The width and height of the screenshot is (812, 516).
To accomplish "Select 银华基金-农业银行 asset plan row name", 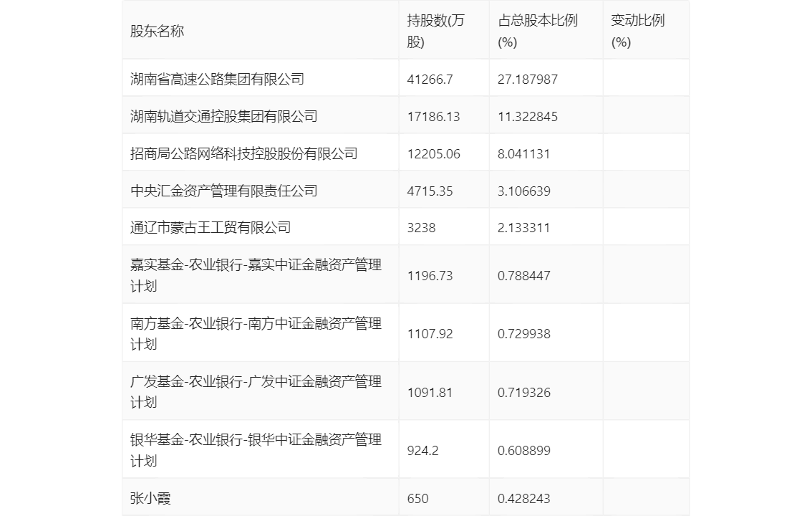I will point(256,451).
